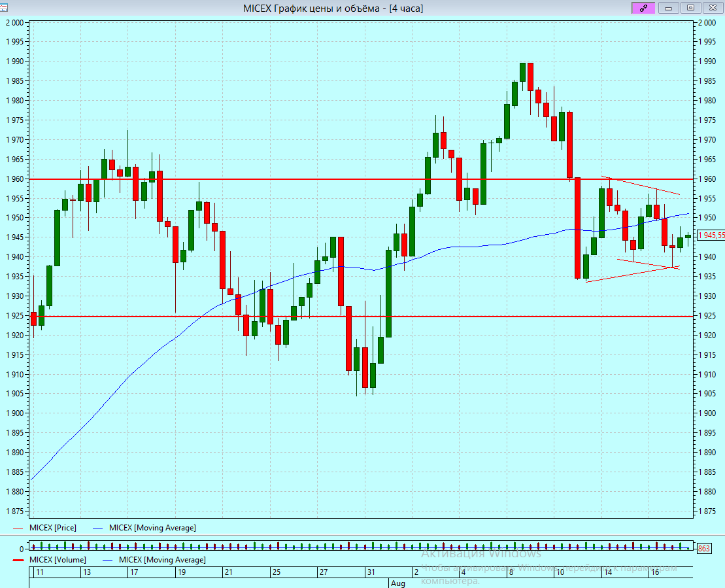Close the MICEX chart window
Screen dimensions: 725x588
click(x=713, y=8)
